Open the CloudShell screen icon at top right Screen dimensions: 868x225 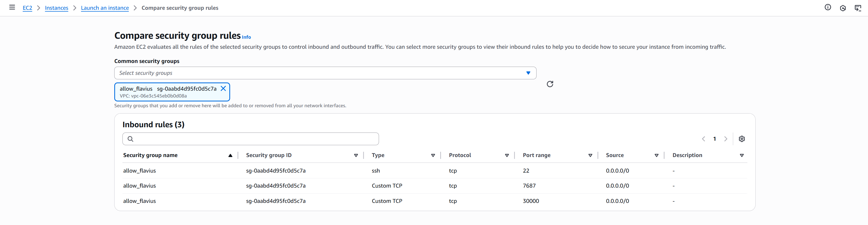click(x=858, y=8)
